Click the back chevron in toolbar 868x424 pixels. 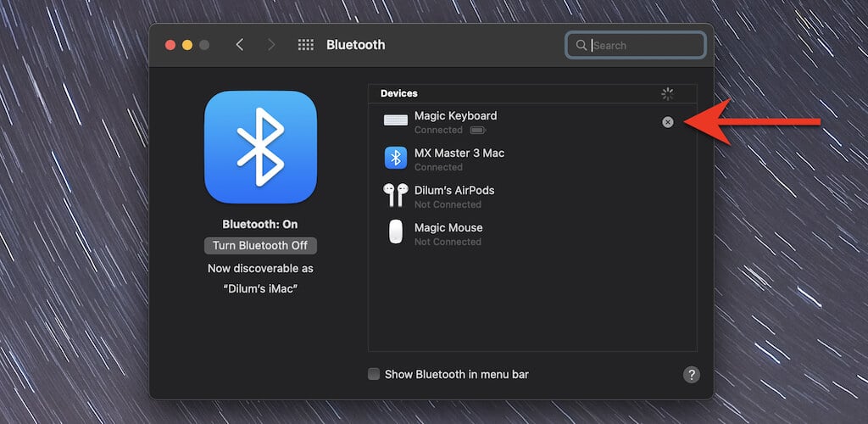[x=240, y=45]
